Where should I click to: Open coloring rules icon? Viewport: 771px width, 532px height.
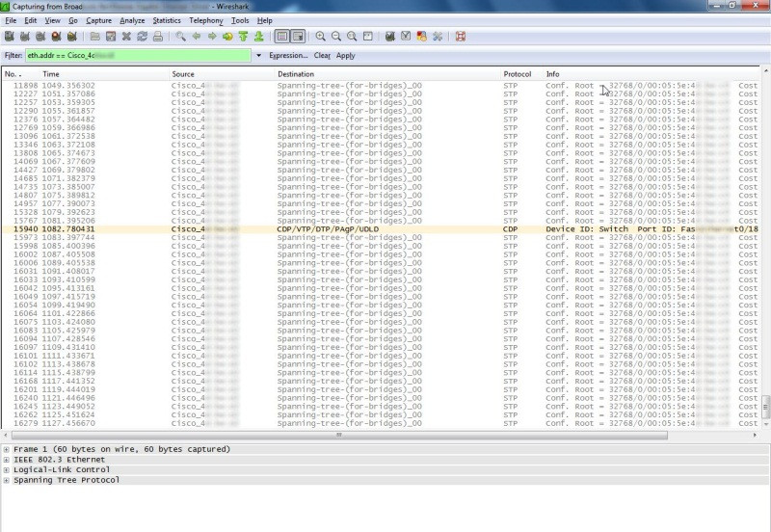pos(421,37)
